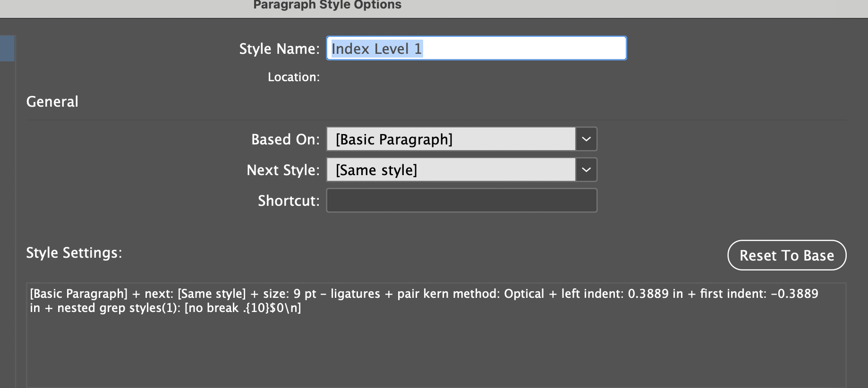Click the "Based On:" label
Screen dimensions: 868x388
pyautogui.click(x=285, y=139)
